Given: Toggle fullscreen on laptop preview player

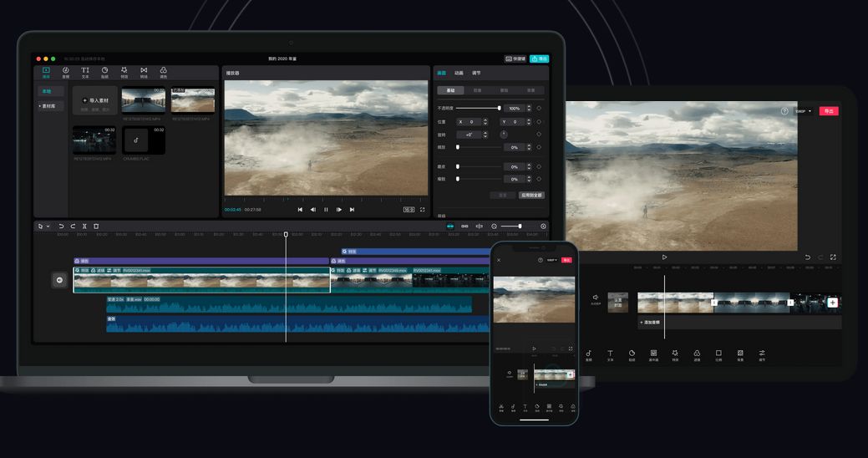Looking at the screenshot, I should tap(423, 209).
